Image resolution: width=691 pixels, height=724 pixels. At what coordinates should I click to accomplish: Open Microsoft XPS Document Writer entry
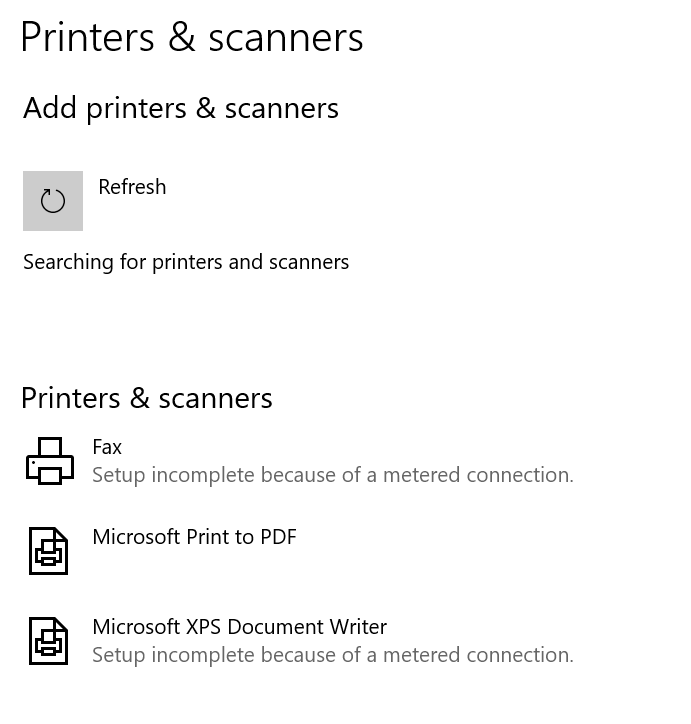tap(240, 627)
